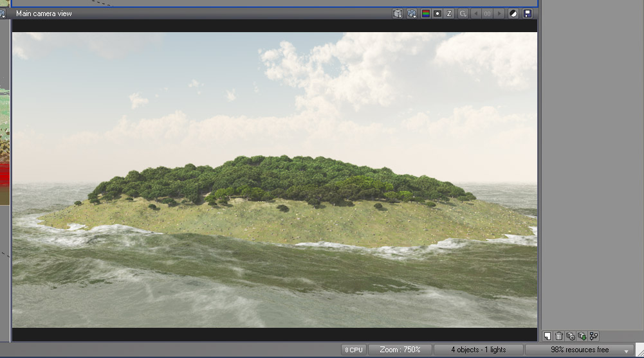Click the Zoom : 750% status field
The height and width of the screenshot is (358, 644).
(x=400, y=350)
